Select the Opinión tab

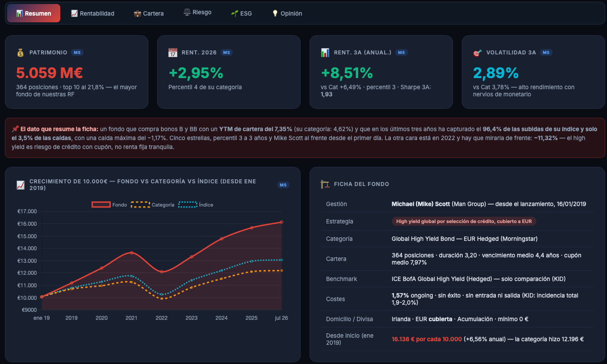click(x=287, y=13)
